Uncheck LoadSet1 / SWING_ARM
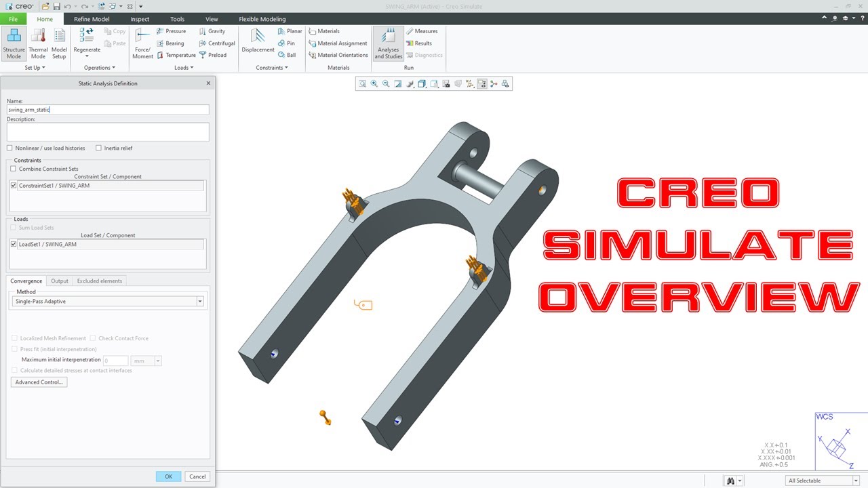 coord(14,244)
